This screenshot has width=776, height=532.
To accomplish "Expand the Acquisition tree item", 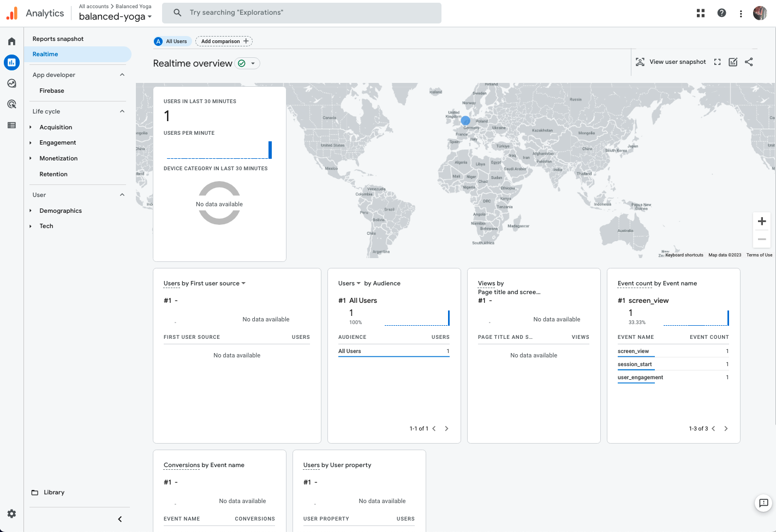I will point(31,127).
